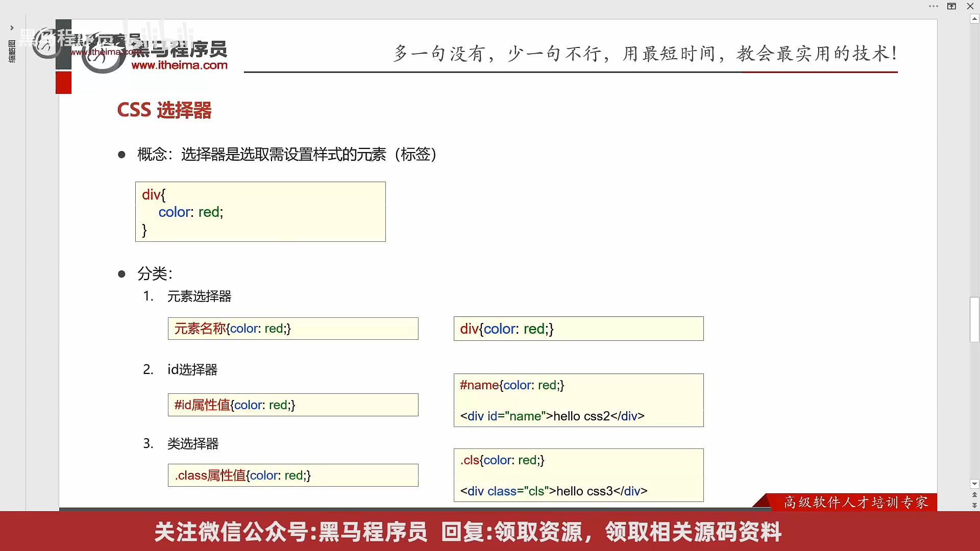This screenshot has height=551, width=980.
Task: Click the CSS 选择器 slide title
Action: (x=164, y=110)
